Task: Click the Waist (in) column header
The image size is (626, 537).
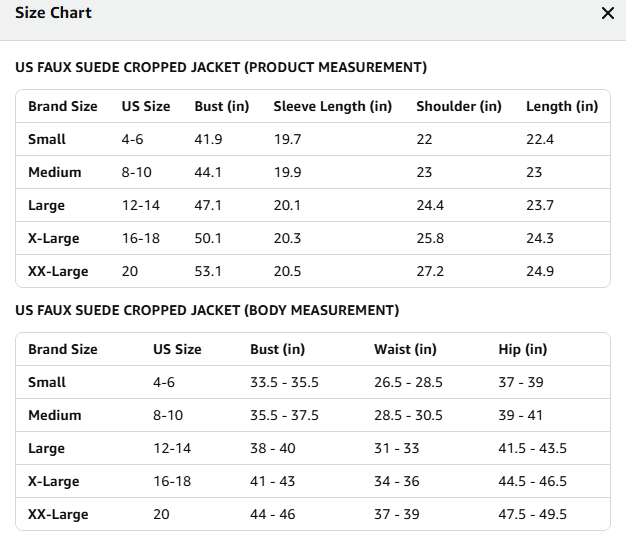Action: coord(405,349)
